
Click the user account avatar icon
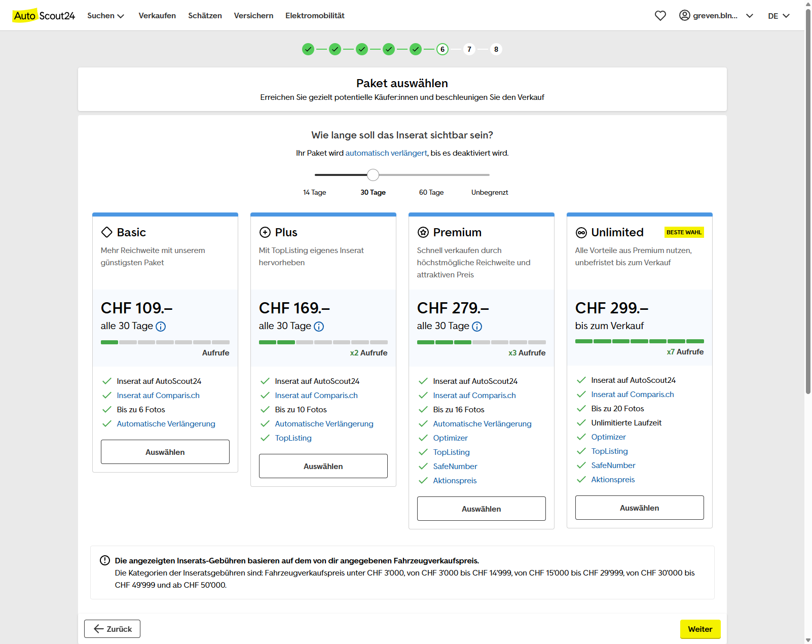[x=684, y=15]
